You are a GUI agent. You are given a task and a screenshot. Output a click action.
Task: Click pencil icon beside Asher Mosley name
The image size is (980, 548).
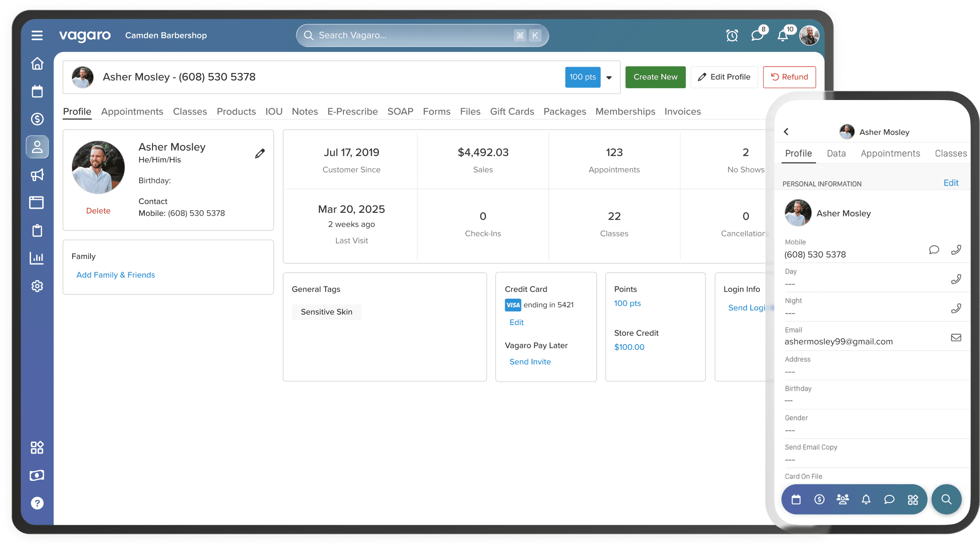(x=260, y=154)
